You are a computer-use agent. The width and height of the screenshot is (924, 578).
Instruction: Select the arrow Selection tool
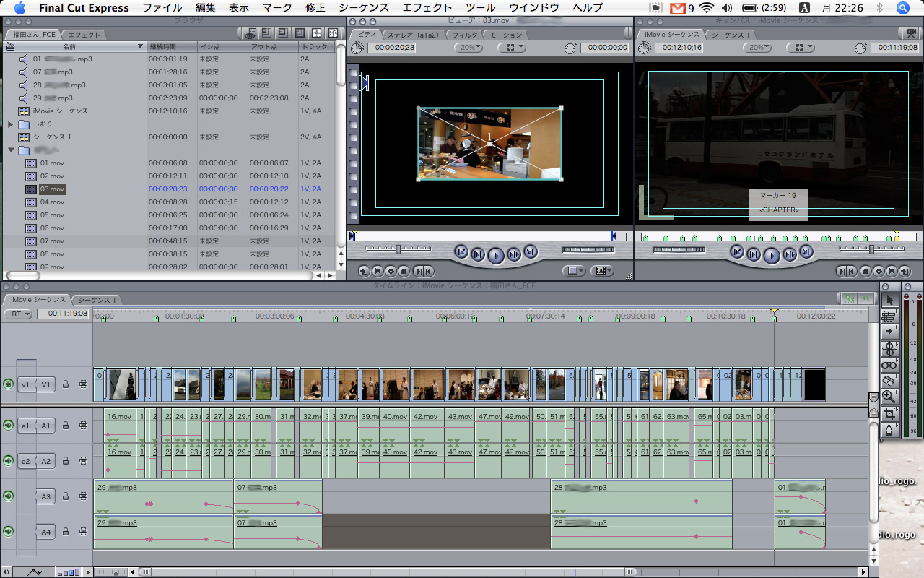889,299
